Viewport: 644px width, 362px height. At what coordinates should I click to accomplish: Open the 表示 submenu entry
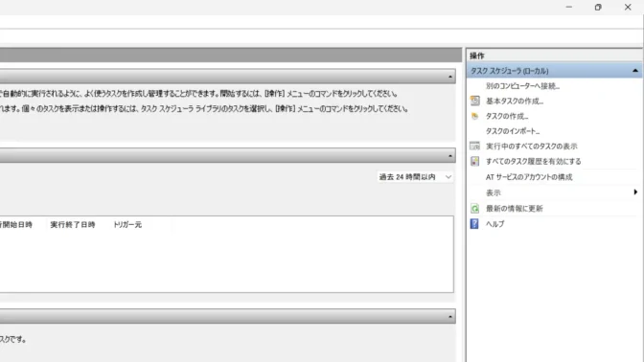494,192
